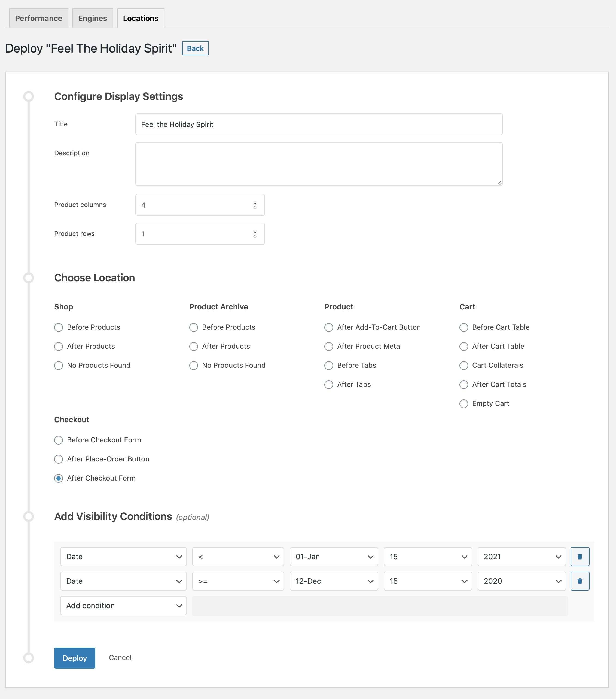Choose After Tabs location
This screenshot has height=699, width=616.
pos(328,385)
